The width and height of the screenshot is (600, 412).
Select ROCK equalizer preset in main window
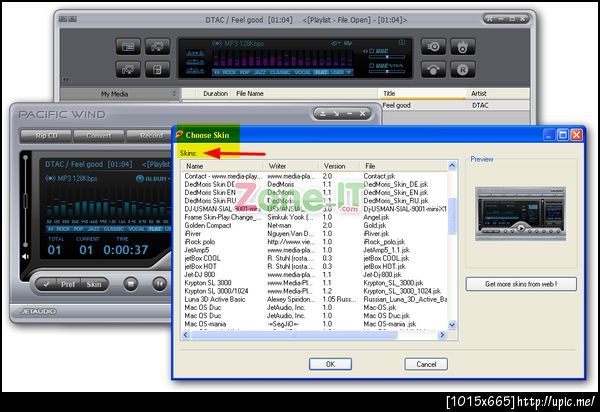tap(229, 72)
